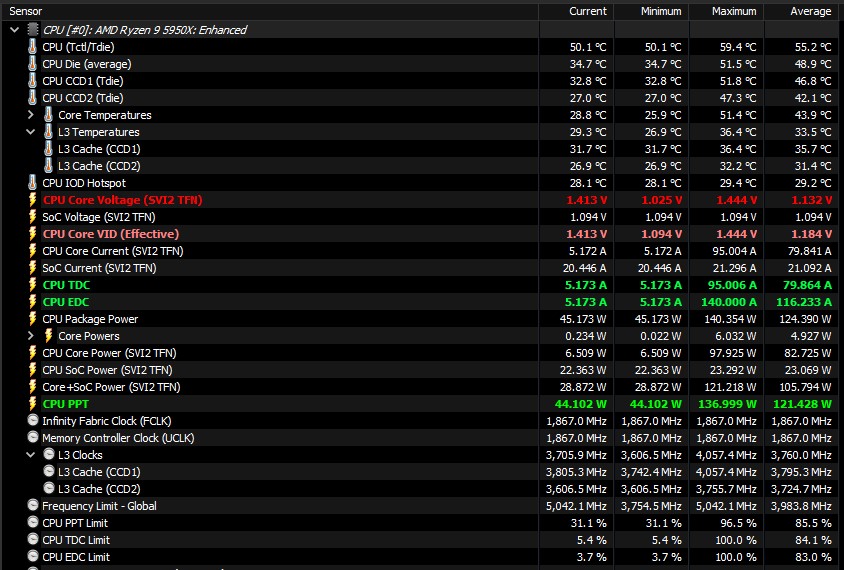Click the lightning icon for SoC Current
This screenshot has width=844, height=570.
tap(32, 268)
